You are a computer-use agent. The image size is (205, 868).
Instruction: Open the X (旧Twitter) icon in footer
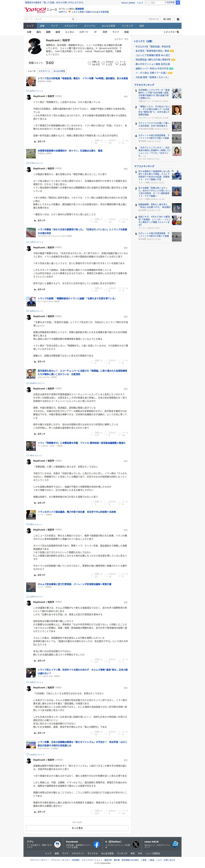tap(136, 844)
